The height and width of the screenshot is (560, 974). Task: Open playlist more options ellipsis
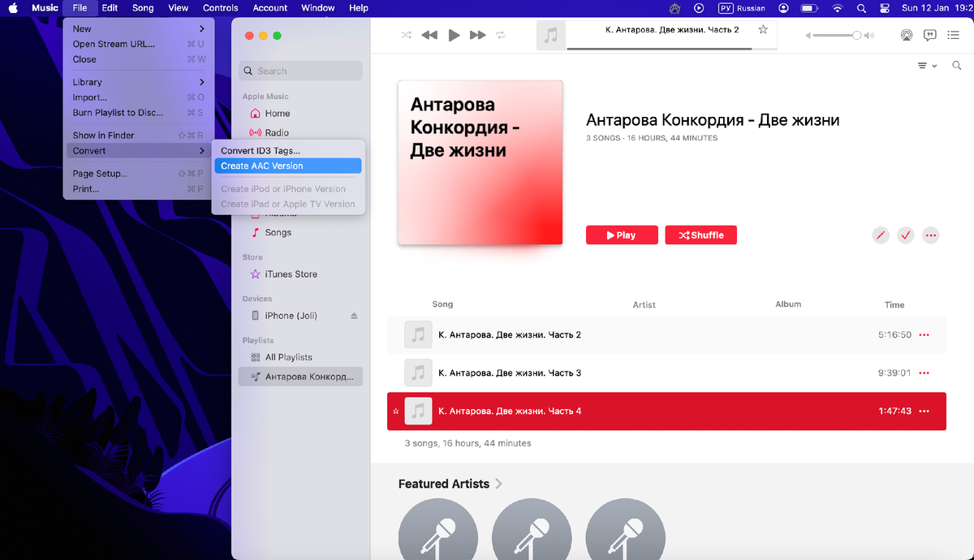931,235
